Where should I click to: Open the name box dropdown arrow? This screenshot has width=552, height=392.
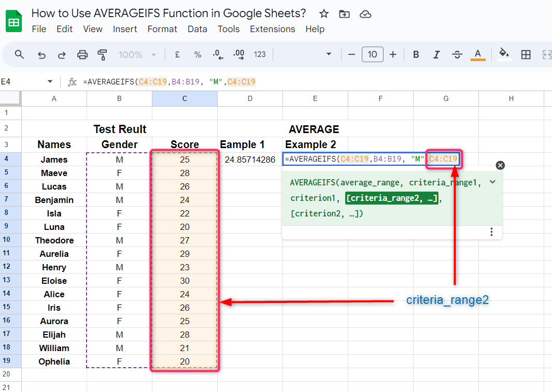pos(50,82)
